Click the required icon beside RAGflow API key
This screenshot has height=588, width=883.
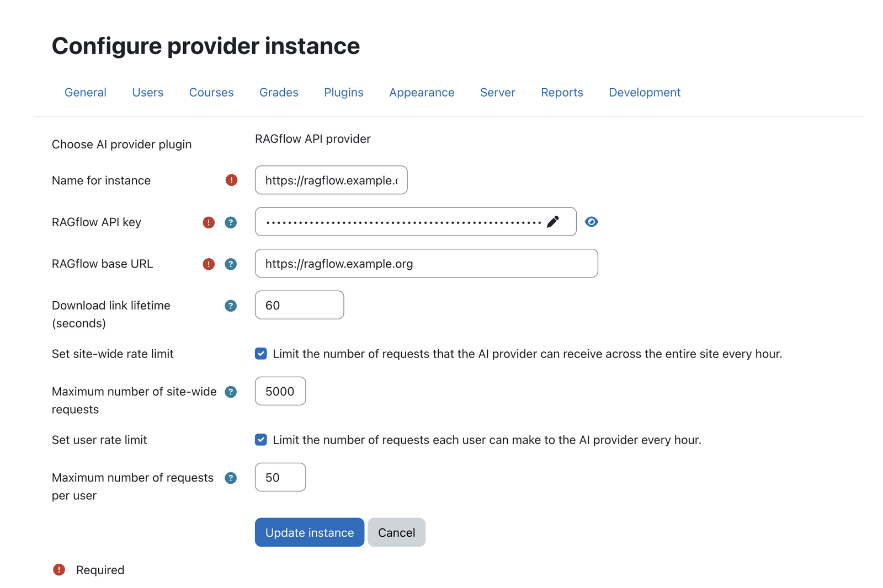click(x=209, y=222)
